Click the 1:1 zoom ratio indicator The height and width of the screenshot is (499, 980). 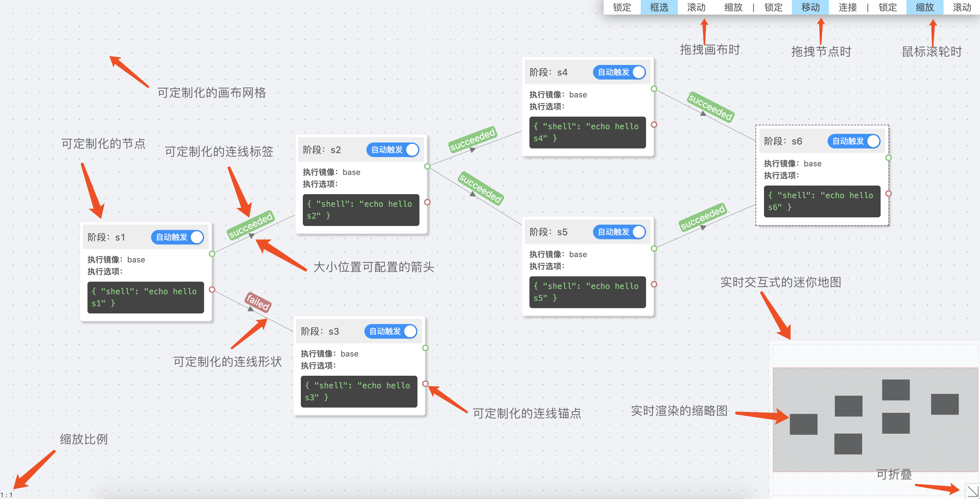click(x=7, y=495)
